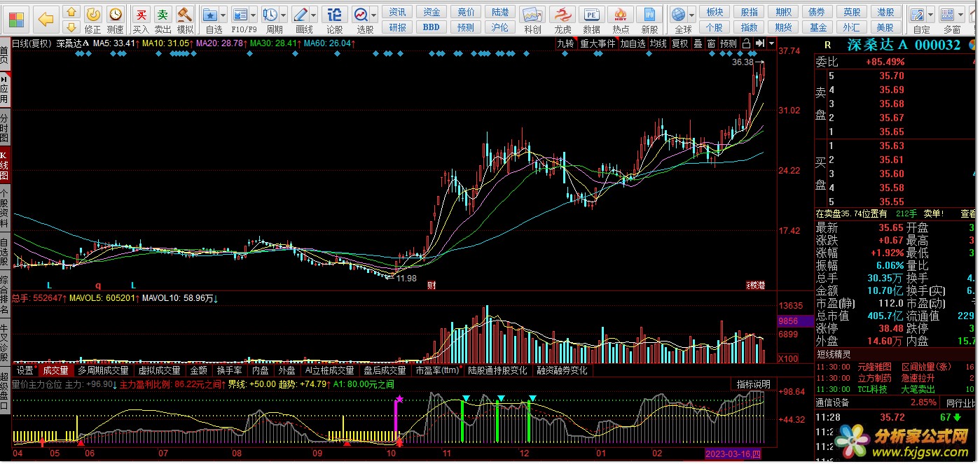Click the 资讯 news button
Image resolution: width=980 pixels, height=464 pixels.
tap(397, 12)
